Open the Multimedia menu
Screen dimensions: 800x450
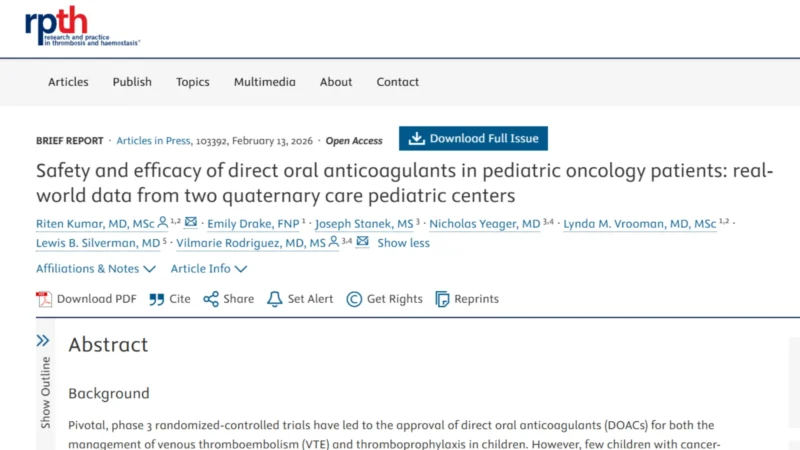(x=265, y=82)
